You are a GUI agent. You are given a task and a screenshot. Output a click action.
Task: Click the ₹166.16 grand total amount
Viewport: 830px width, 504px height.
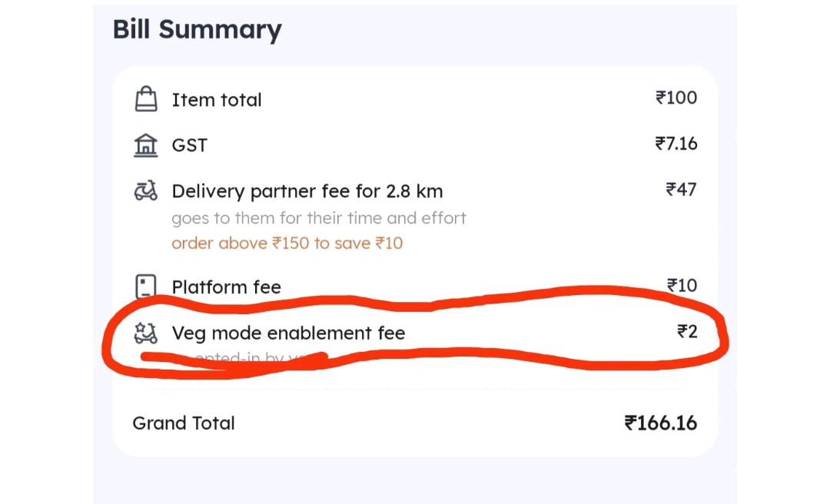click(x=661, y=423)
